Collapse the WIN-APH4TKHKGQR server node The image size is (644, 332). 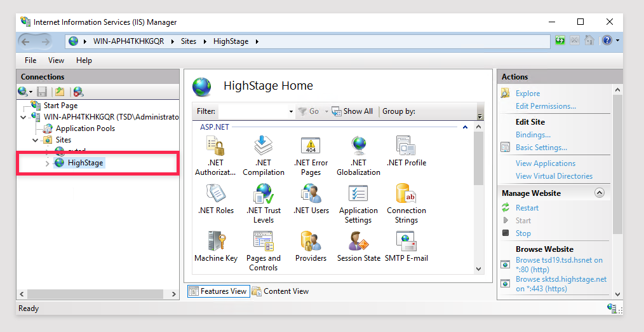click(x=23, y=117)
